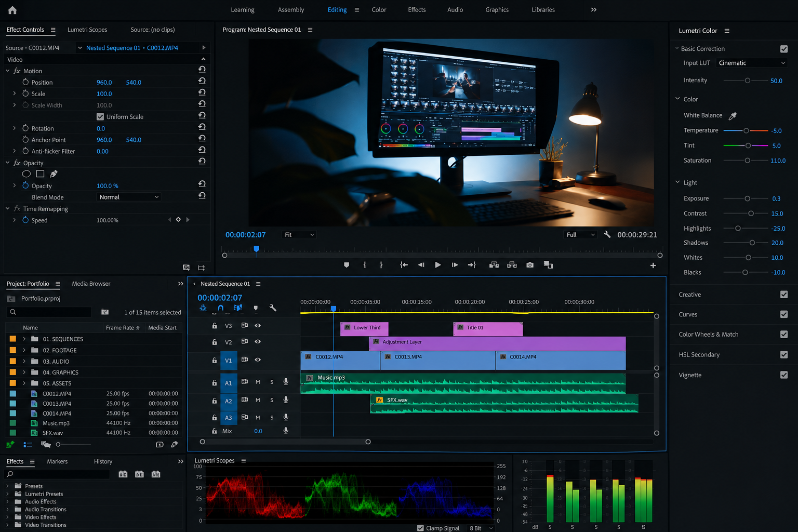Adjust the Exposure slider handle

coord(748,198)
